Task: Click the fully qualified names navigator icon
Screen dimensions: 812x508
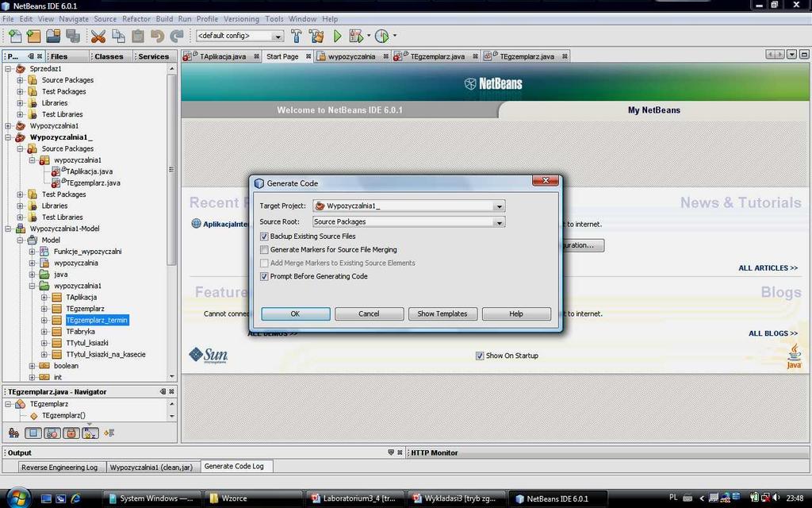Action: tap(109, 433)
